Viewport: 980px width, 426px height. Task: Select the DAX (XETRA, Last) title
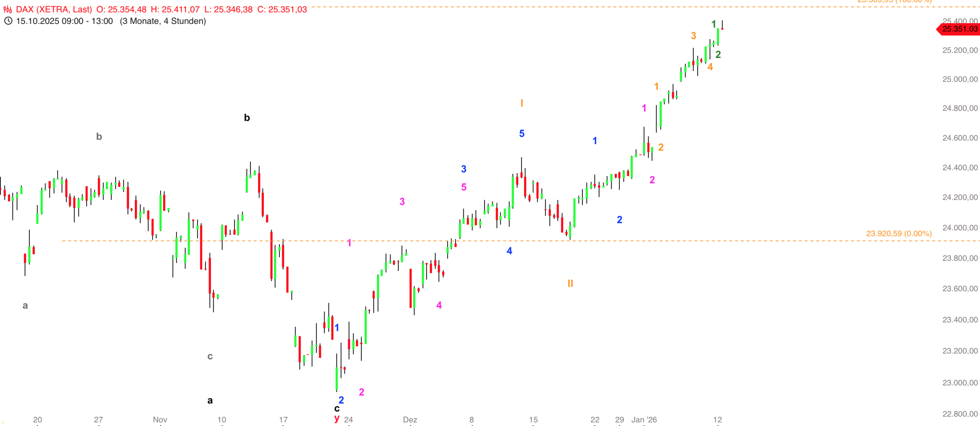(x=54, y=9)
